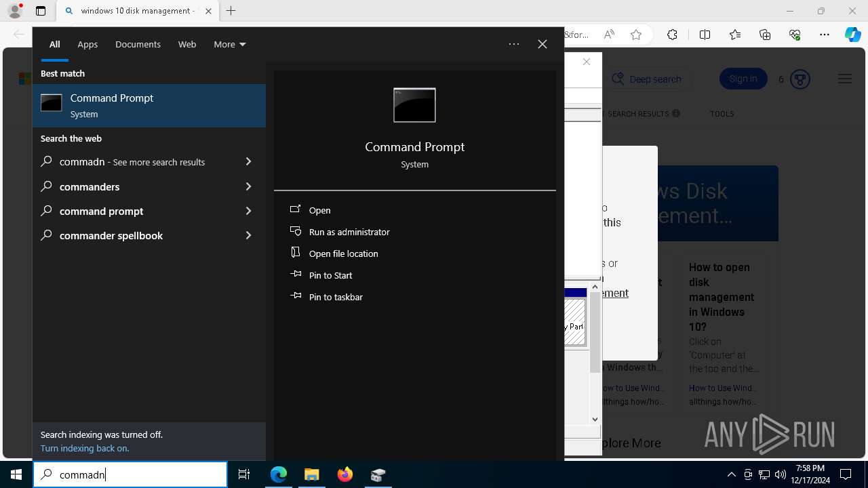Open Edge extensions puzzle icon
The height and width of the screenshot is (488, 868).
point(672,35)
